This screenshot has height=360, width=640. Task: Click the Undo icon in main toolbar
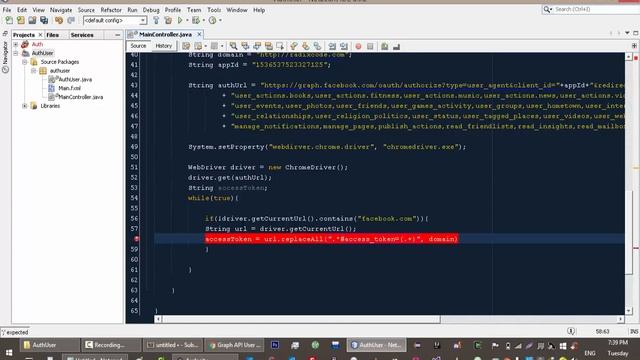59,20
